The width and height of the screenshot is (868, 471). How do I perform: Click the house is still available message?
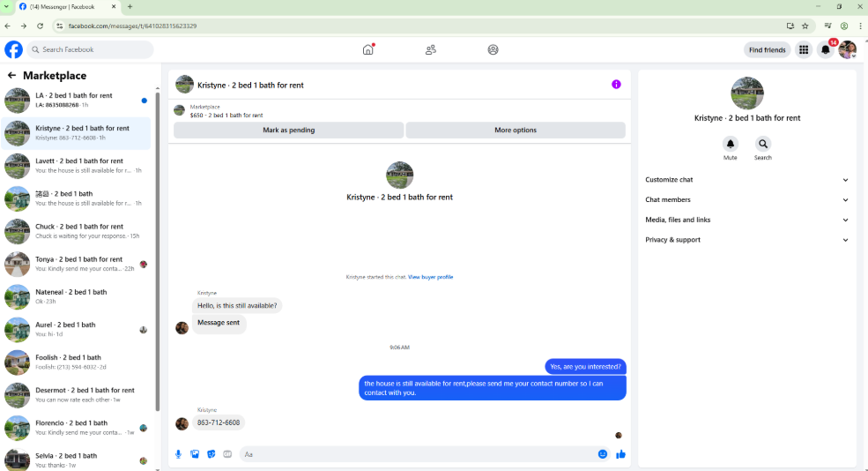click(492, 388)
